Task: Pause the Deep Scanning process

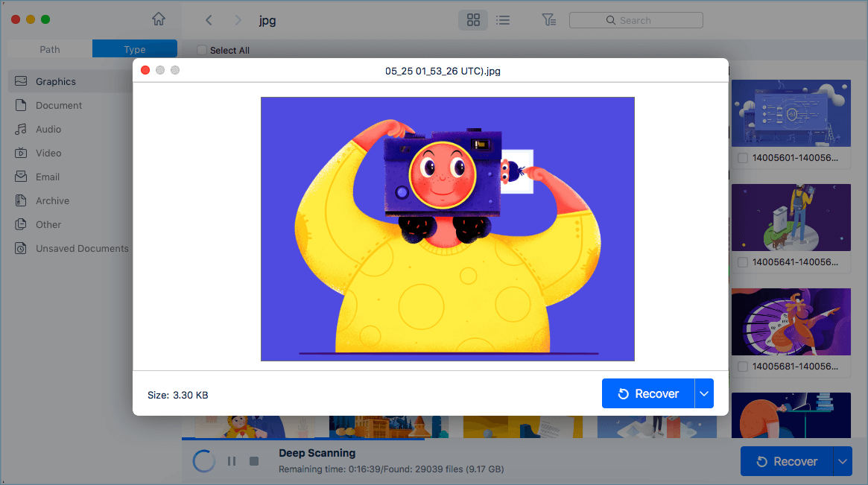Action: point(232,461)
